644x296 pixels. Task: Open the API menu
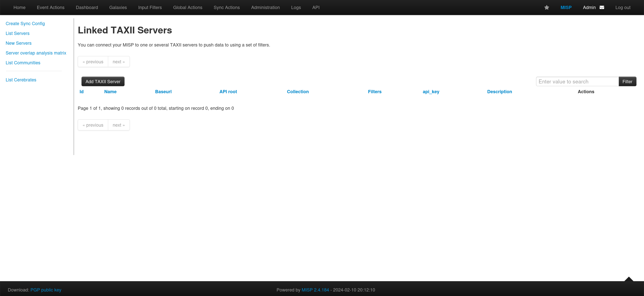tap(316, 8)
